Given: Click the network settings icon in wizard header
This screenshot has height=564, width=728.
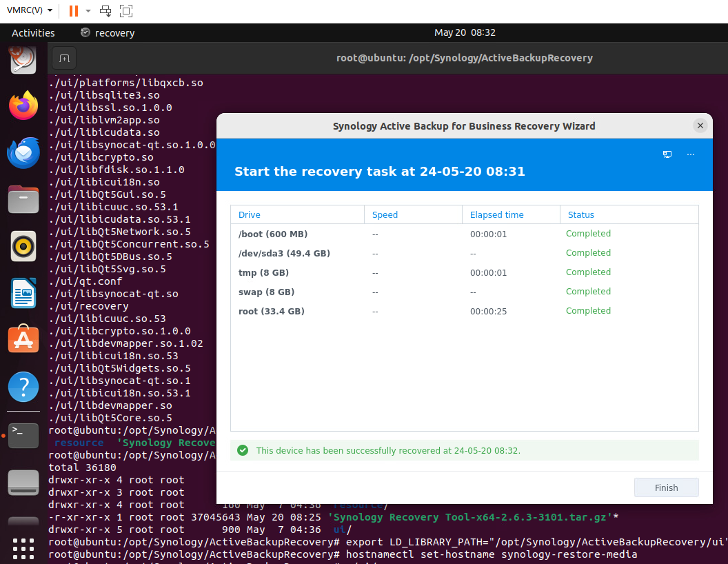Looking at the screenshot, I should tap(667, 154).
